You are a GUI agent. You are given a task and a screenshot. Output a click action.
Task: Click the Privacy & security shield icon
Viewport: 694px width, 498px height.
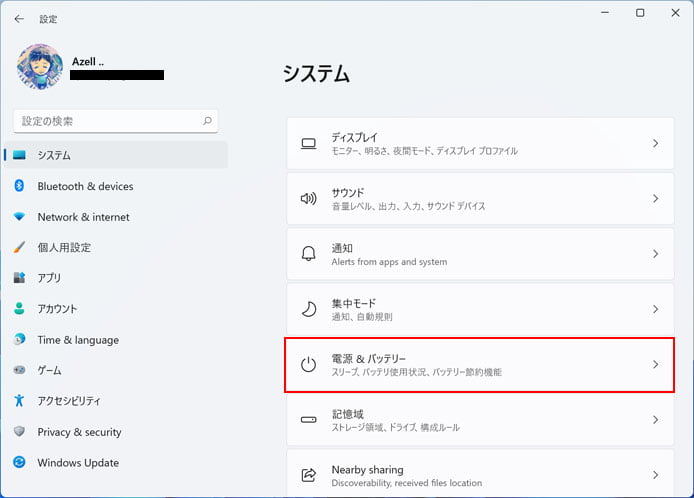click(19, 431)
